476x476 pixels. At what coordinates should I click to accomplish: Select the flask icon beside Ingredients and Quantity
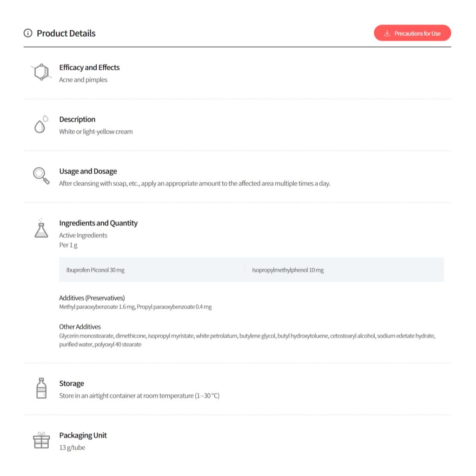click(41, 229)
